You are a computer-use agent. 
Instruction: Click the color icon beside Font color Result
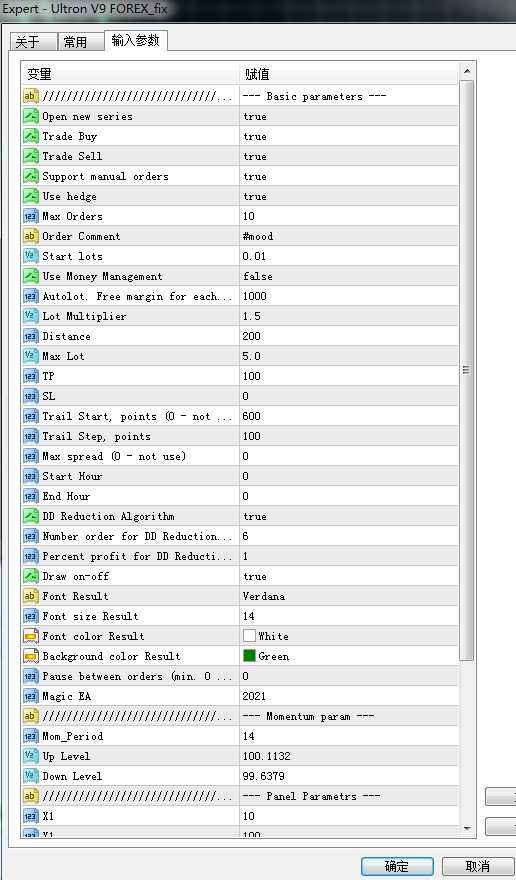[30, 636]
